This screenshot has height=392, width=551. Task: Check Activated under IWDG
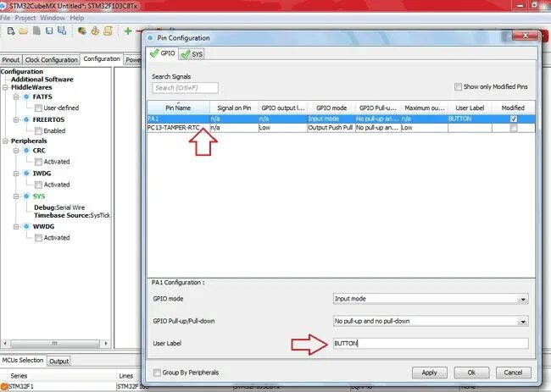click(38, 185)
